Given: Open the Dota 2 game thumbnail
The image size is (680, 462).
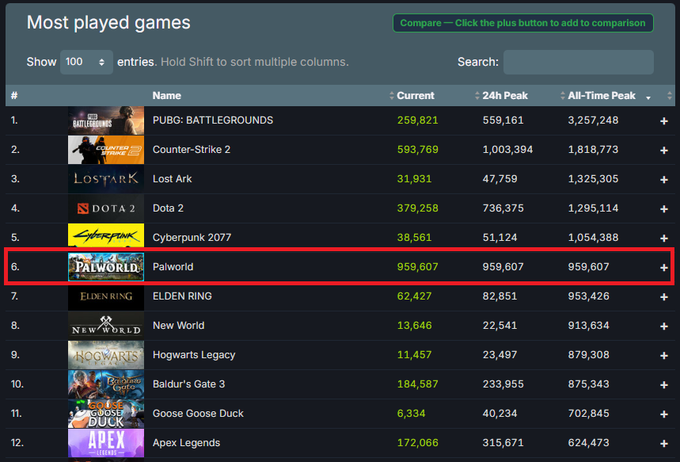Looking at the screenshot, I should (x=106, y=208).
